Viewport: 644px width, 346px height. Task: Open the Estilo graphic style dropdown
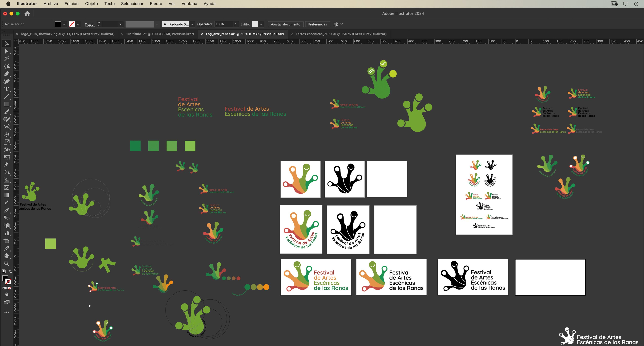coord(261,24)
